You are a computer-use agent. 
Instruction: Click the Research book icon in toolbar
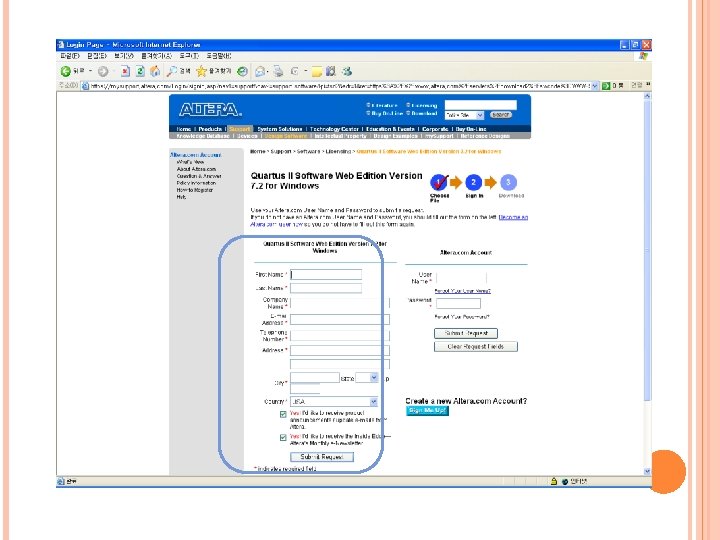click(331, 71)
